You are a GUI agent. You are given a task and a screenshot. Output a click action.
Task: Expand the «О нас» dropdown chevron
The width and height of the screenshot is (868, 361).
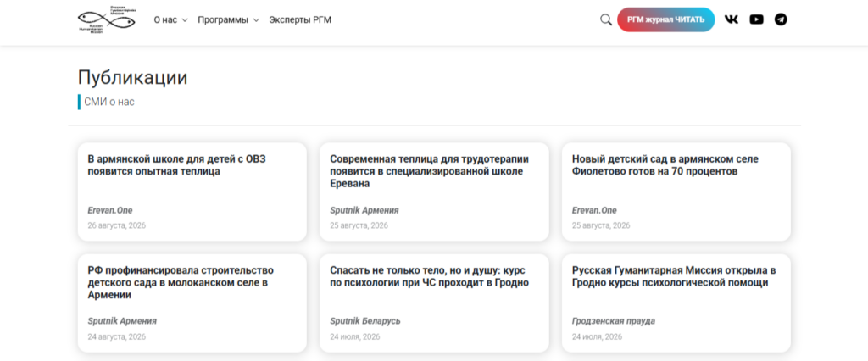tap(185, 20)
